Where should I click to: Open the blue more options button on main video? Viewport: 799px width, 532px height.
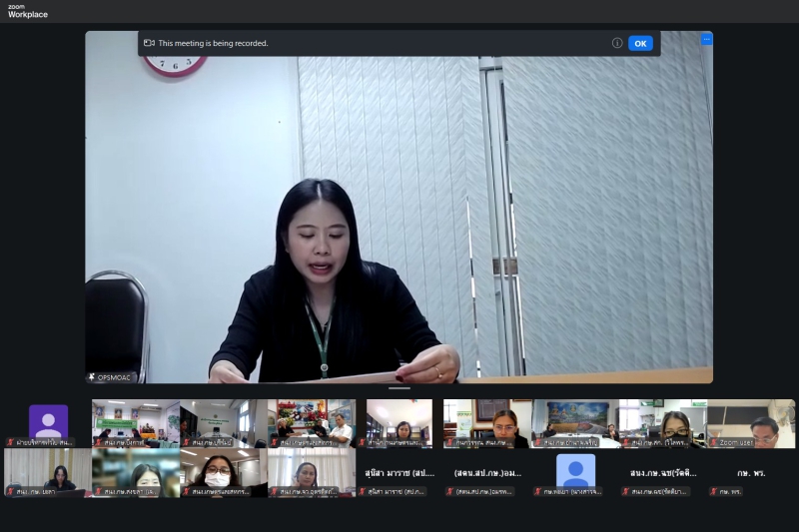pyautogui.click(x=706, y=39)
